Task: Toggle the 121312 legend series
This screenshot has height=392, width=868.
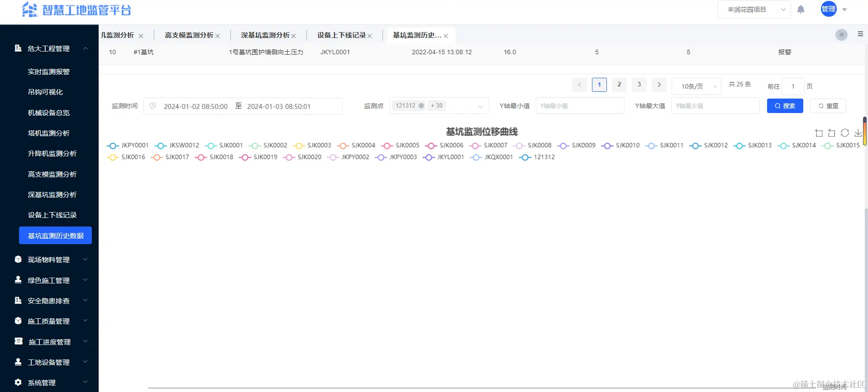Action: [x=537, y=157]
